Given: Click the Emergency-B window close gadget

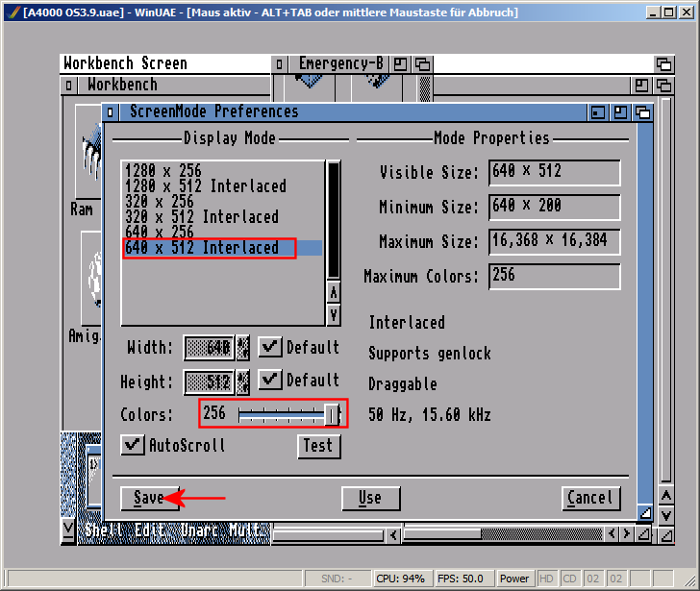Looking at the screenshot, I should pos(279,64).
